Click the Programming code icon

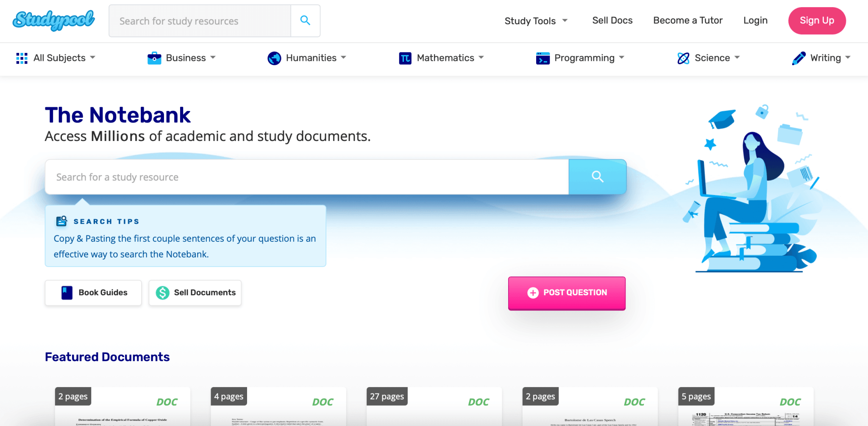(542, 58)
